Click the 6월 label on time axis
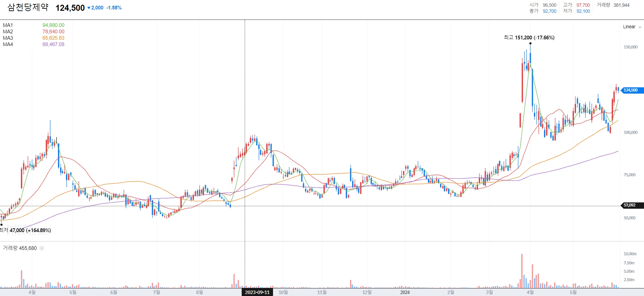Image resolution: width=644 pixels, height=296 pixels. [x=114, y=292]
